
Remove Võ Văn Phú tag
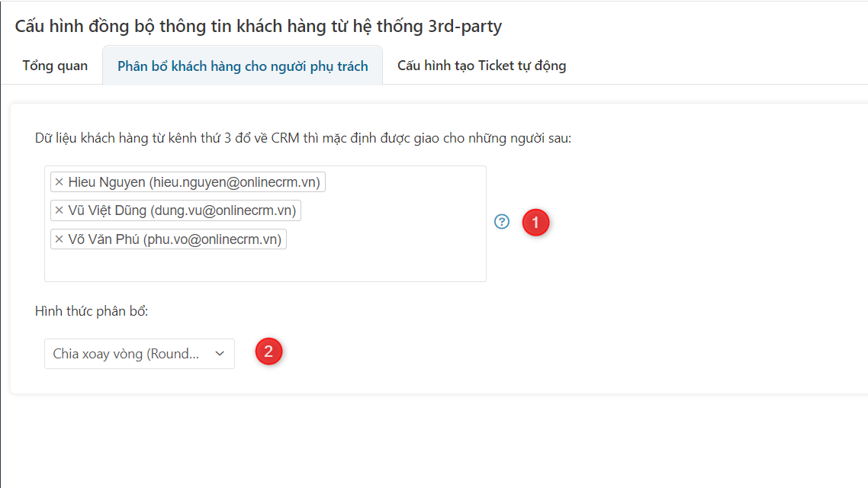[59, 239]
